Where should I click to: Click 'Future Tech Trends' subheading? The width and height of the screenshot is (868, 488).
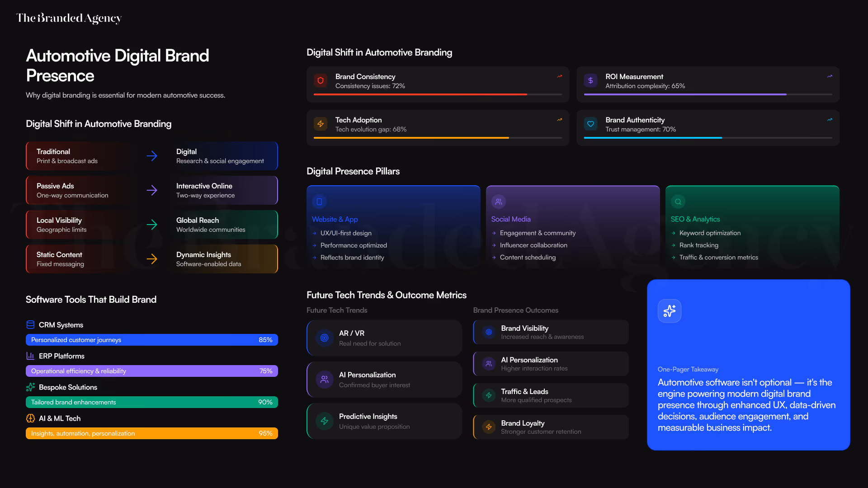[x=337, y=310]
